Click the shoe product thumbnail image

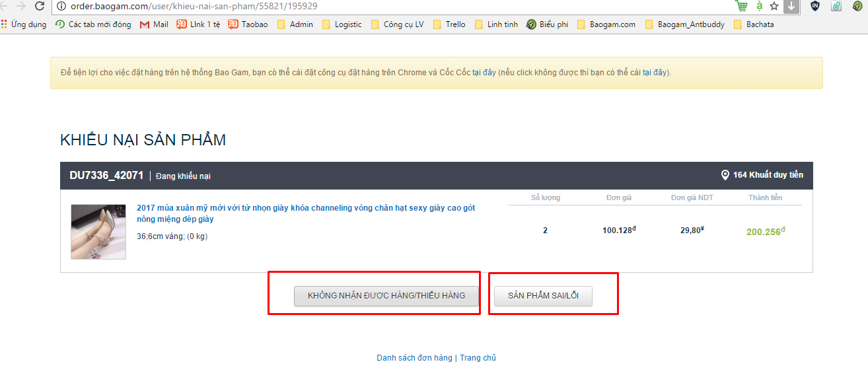pyautogui.click(x=98, y=232)
